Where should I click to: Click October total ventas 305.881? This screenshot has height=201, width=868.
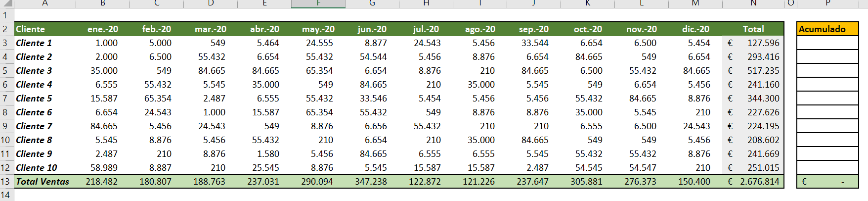click(x=588, y=181)
